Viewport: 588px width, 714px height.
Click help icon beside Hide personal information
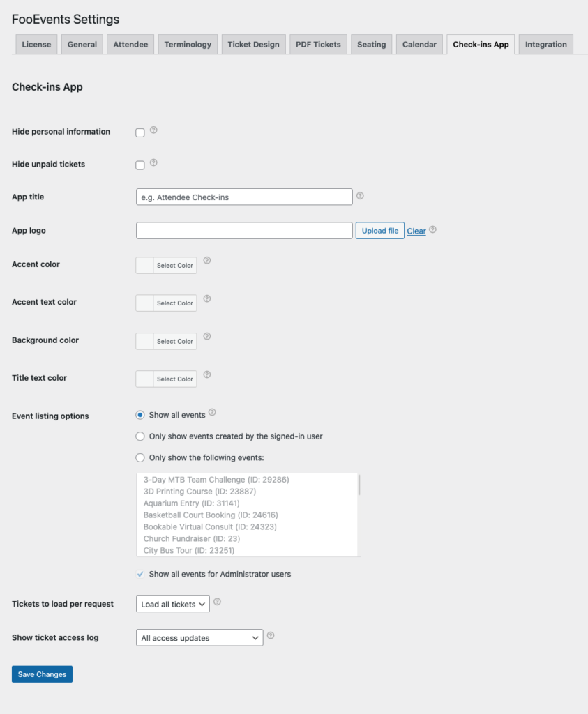pos(153,130)
